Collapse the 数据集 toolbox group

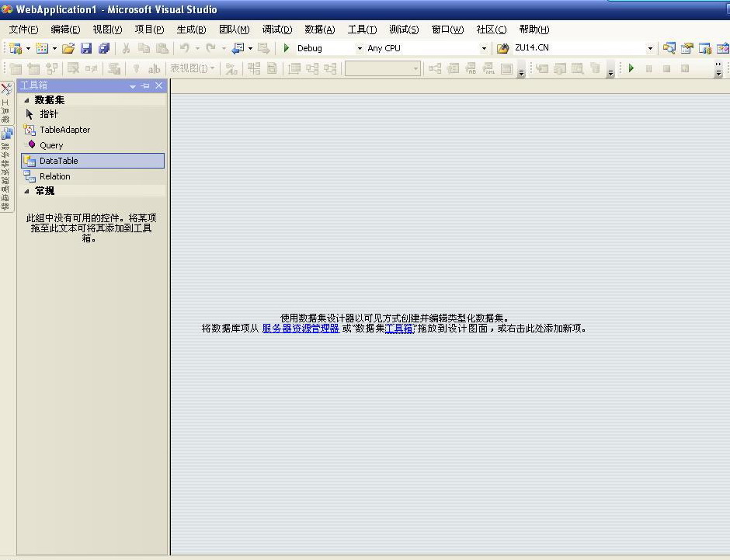click(26, 100)
